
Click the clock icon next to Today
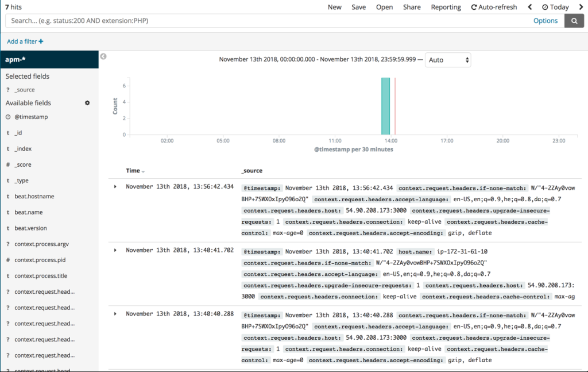pyautogui.click(x=545, y=7)
